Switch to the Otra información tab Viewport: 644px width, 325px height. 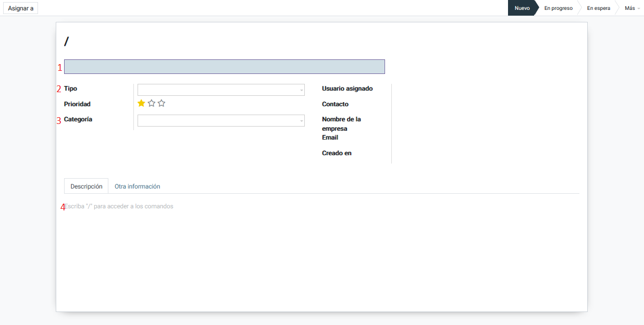point(137,186)
